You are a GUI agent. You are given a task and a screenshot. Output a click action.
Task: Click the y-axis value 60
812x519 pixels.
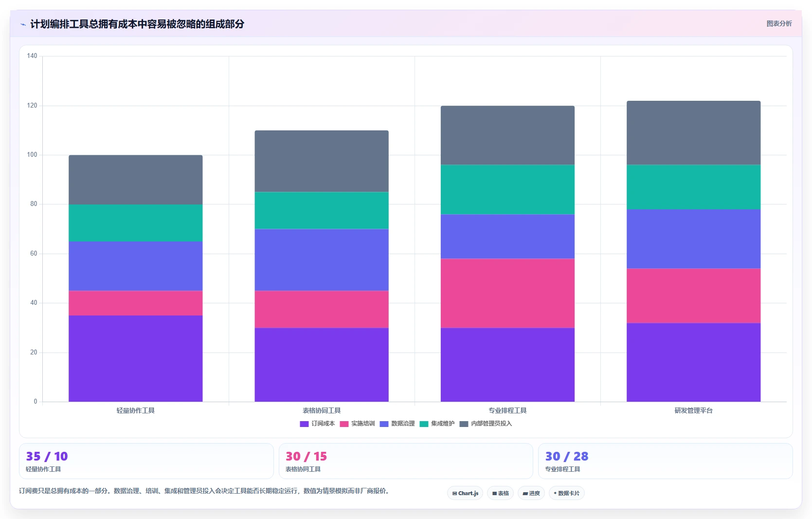[x=34, y=254]
